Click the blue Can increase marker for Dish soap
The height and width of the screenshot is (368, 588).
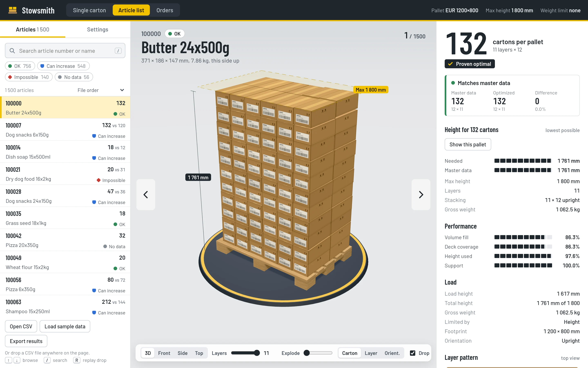(x=94, y=158)
